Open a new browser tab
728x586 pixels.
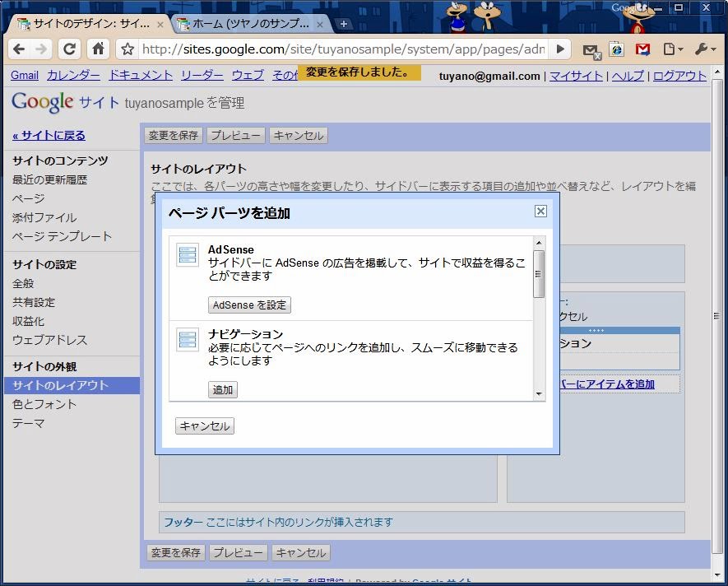[344, 24]
